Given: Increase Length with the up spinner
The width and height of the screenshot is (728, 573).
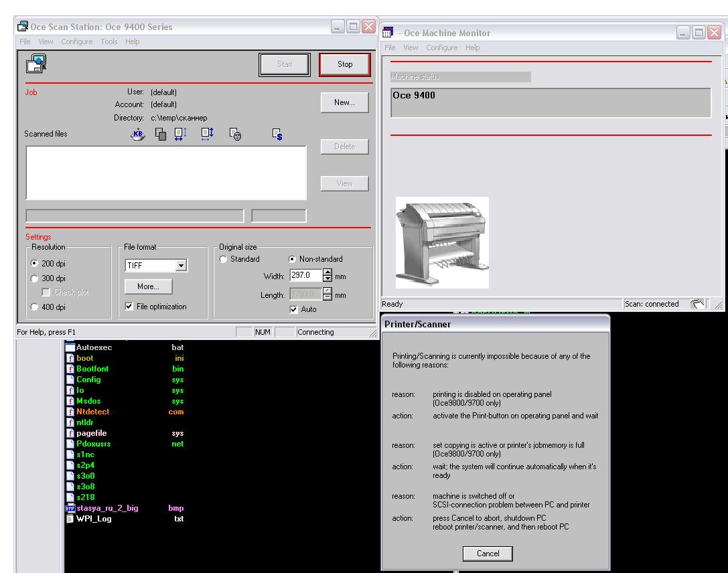Looking at the screenshot, I should coord(327,291).
